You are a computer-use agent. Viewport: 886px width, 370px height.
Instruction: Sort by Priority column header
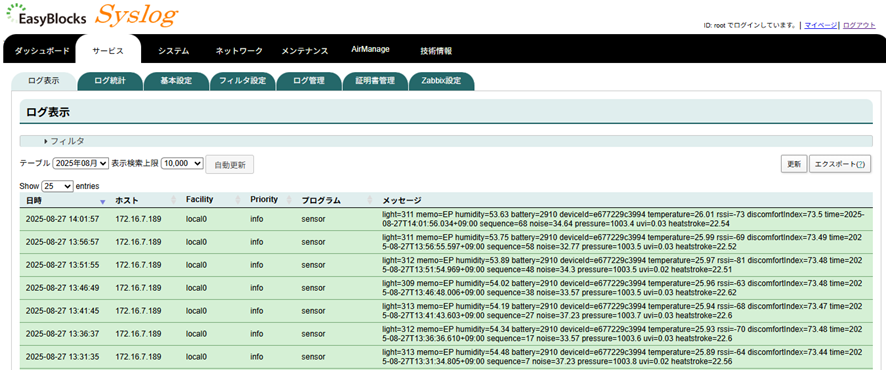pos(270,200)
